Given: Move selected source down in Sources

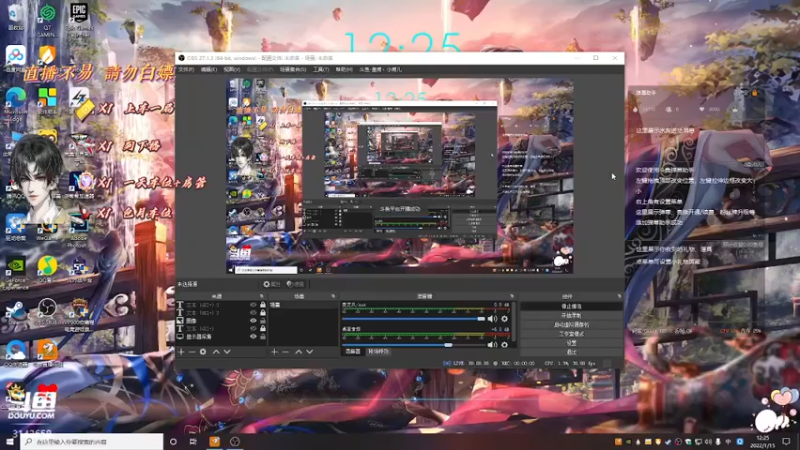Looking at the screenshot, I should click(227, 352).
